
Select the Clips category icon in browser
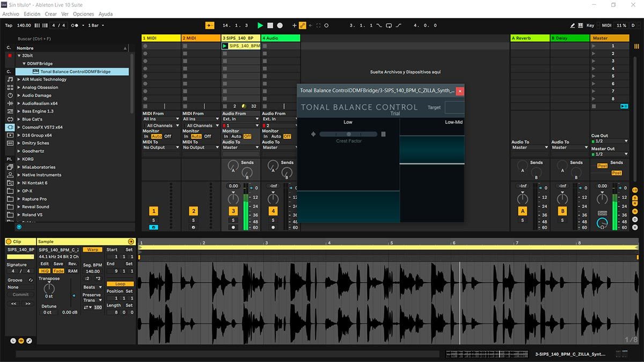pos(10,136)
